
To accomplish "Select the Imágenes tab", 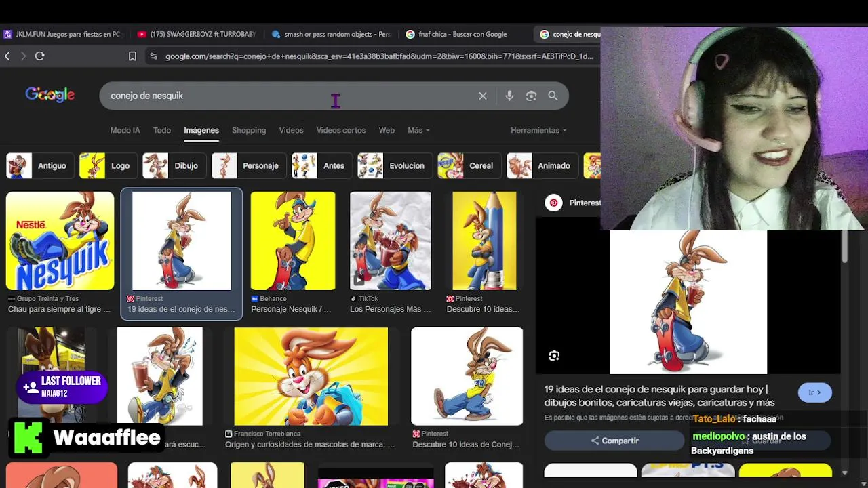I will pos(201,130).
